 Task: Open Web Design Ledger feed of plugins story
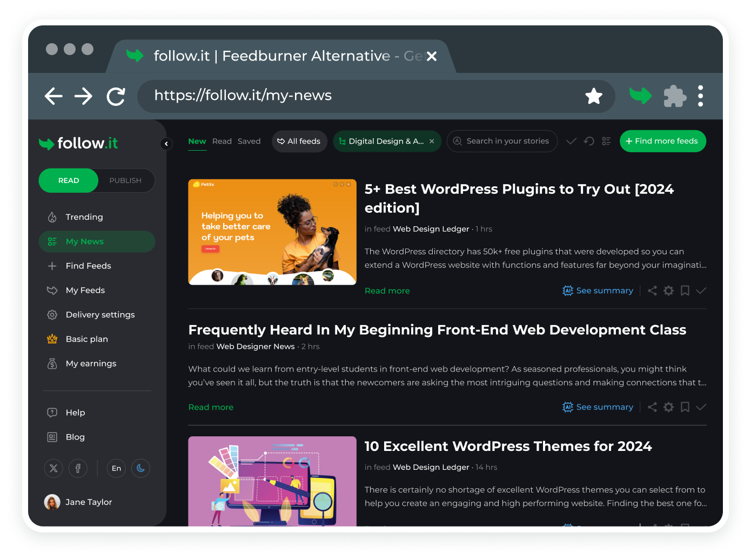pyautogui.click(x=431, y=229)
